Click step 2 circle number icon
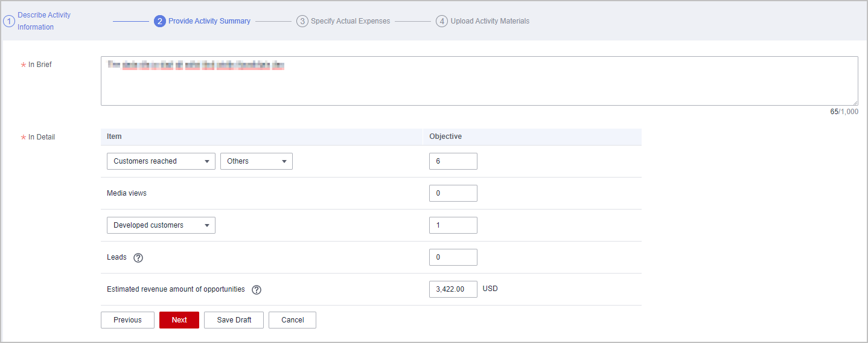868x343 pixels. (160, 21)
